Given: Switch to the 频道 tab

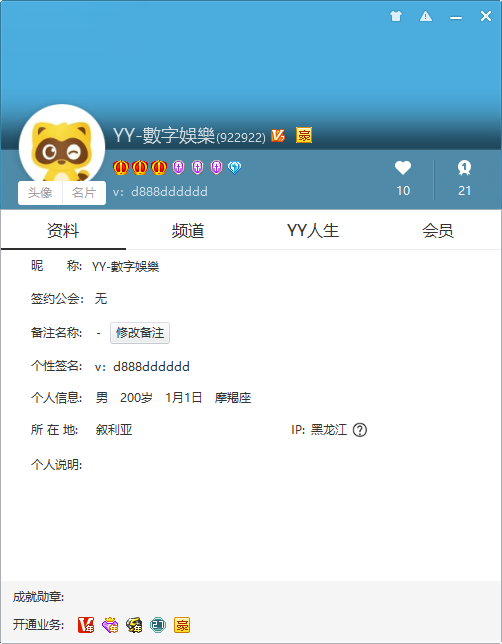Looking at the screenshot, I should pyautogui.click(x=188, y=230).
